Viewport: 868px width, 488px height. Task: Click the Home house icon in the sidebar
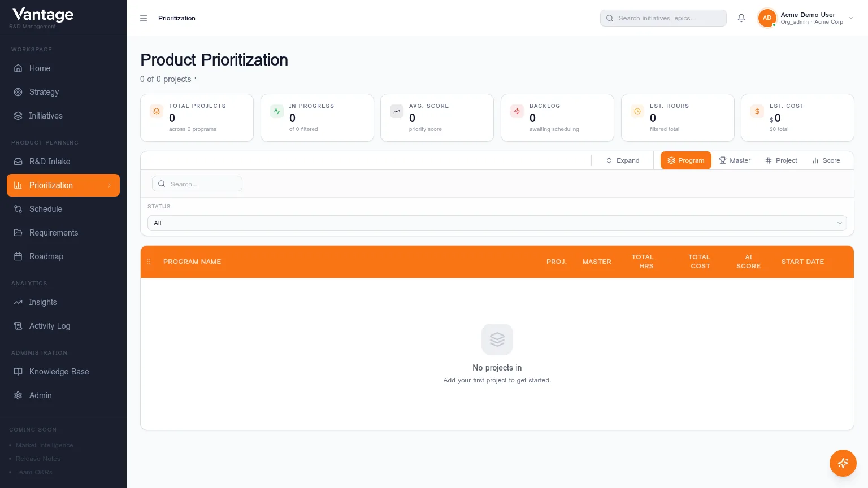pos(18,68)
